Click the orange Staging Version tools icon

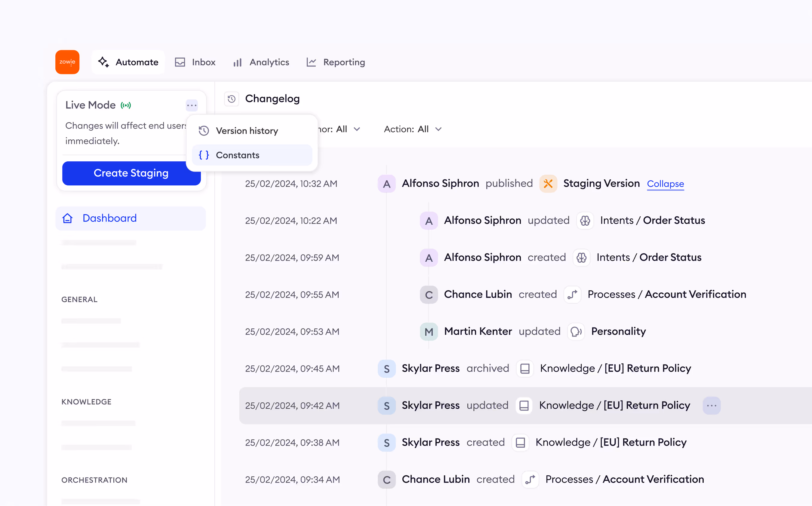[548, 184]
